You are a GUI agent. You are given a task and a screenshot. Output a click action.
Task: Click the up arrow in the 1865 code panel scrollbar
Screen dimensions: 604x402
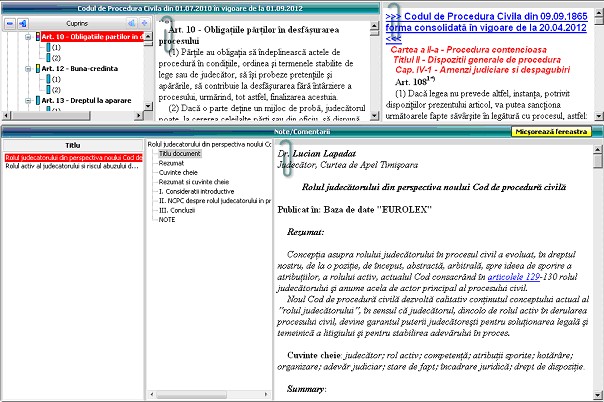point(599,11)
